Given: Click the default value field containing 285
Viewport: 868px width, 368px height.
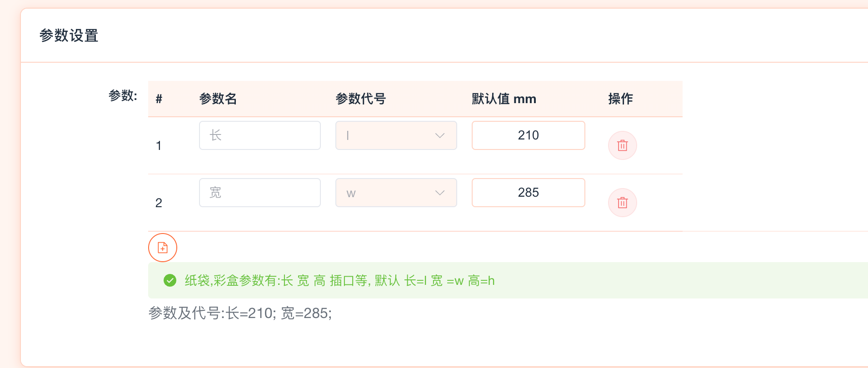Looking at the screenshot, I should (528, 193).
